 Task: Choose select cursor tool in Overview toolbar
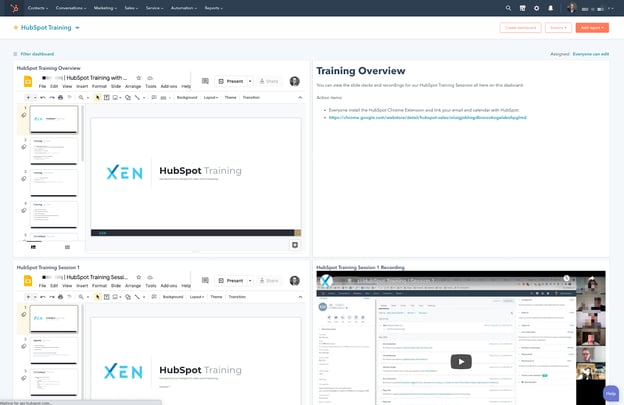98,97
